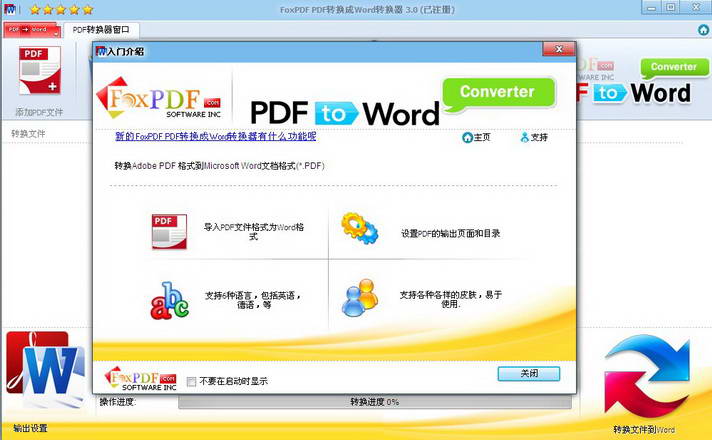Click the FoxPDF Software Inc header logo
Screen dimensions: 712x440
click(x=159, y=98)
